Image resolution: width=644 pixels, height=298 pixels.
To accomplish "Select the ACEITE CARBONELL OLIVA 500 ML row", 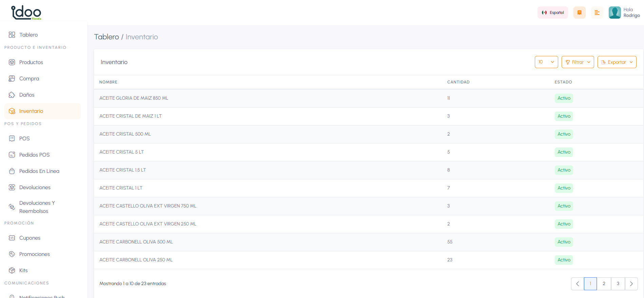I will point(136,242).
